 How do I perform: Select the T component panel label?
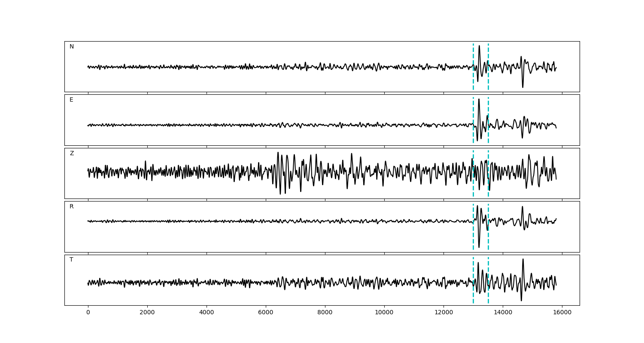(71, 260)
